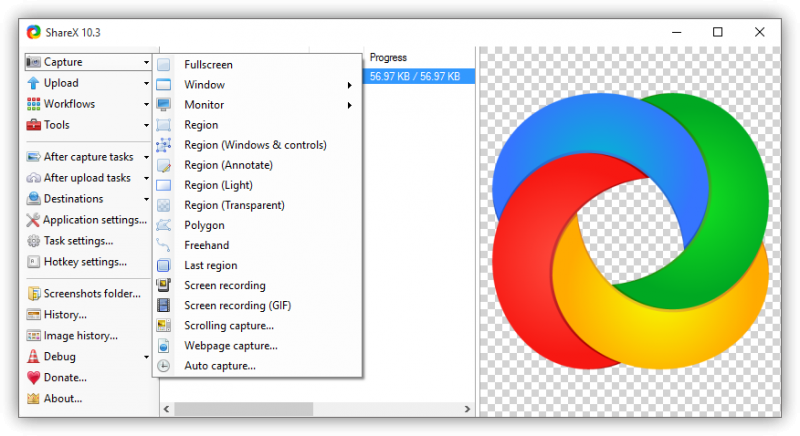Maximize the ShareX window
Screen dimensions: 800x436
717,32
